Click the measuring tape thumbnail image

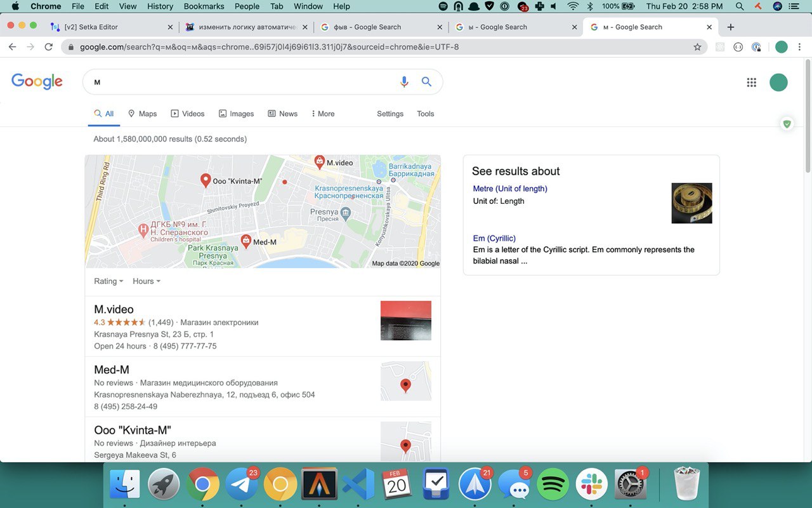tap(691, 203)
